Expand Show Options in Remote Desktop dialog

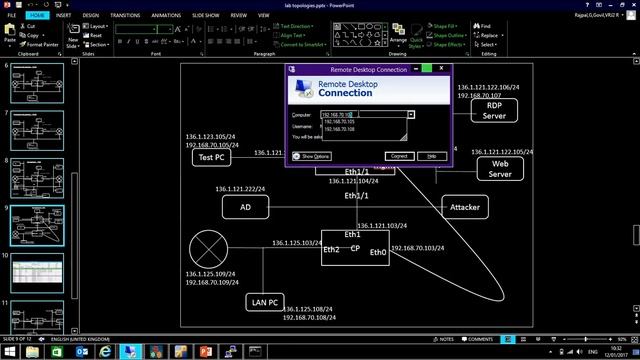point(312,156)
